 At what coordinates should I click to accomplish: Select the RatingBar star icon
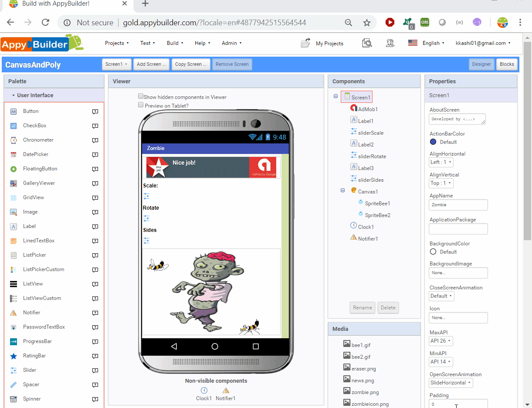pyautogui.click(x=14, y=356)
